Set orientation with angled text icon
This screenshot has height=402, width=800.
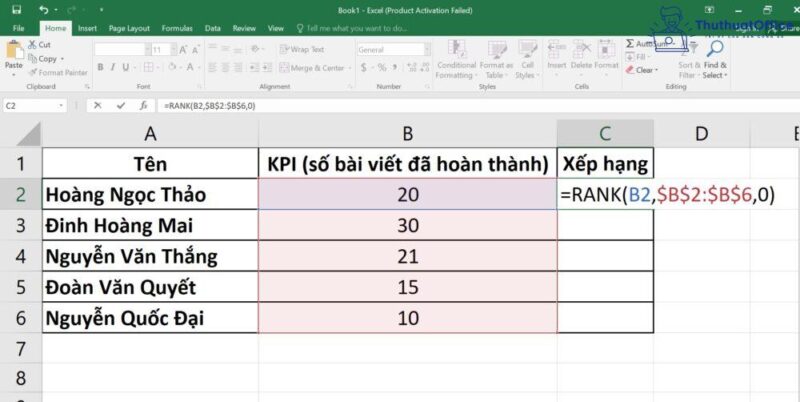256,49
